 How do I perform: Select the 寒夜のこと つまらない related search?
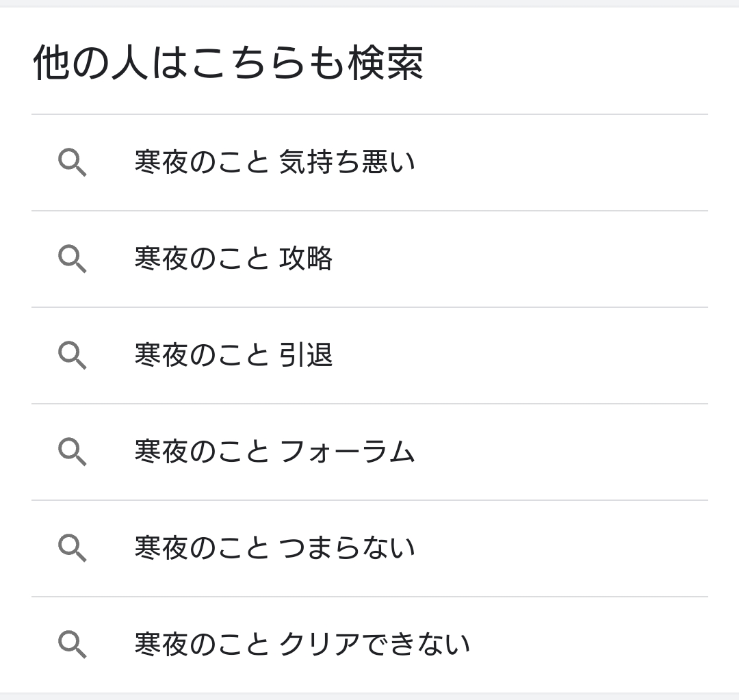[274, 548]
